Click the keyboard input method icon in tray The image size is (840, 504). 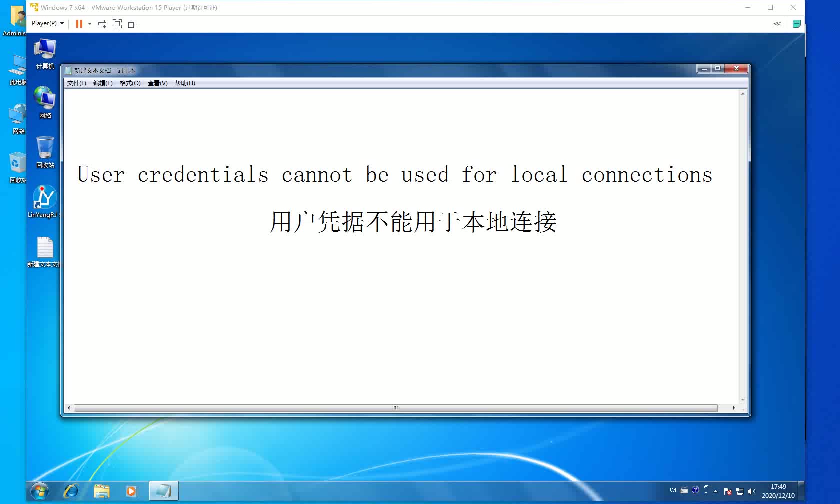coord(684,490)
